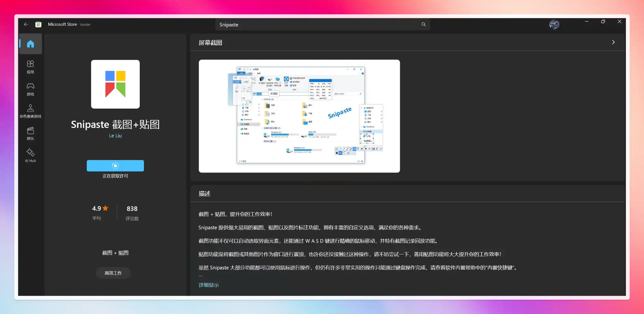Focus the Snipaste search box
This screenshot has height=314, width=644.
point(323,25)
